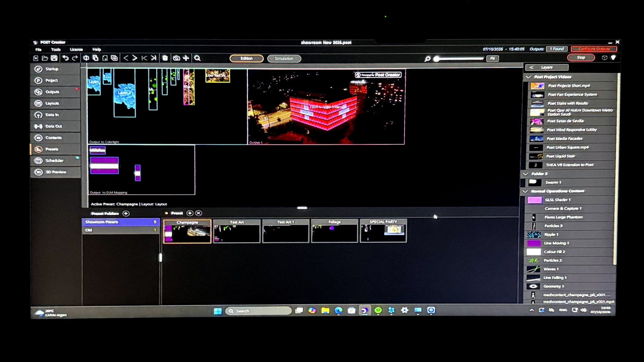Open the File menu

(39, 49)
